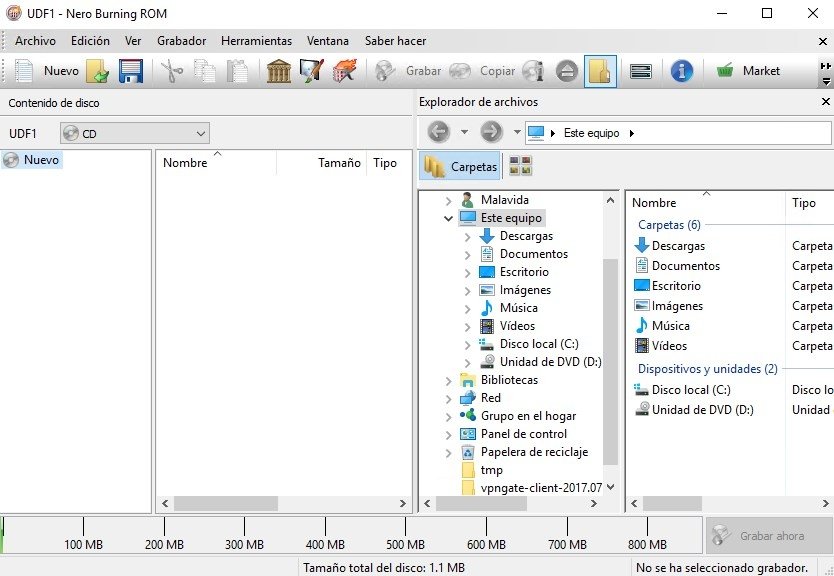Go forward in the file explorer

pyautogui.click(x=491, y=132)
